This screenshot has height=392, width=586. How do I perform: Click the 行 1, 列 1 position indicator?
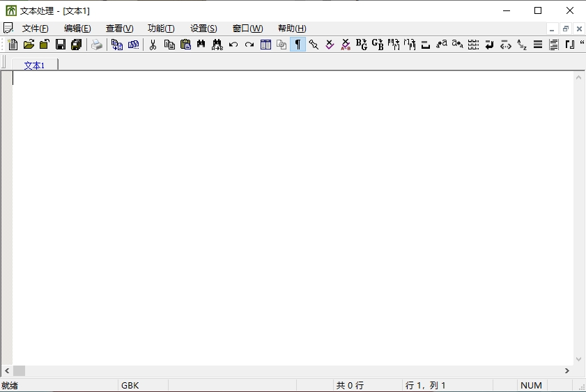pyautogui.click(x=425, y=385)
